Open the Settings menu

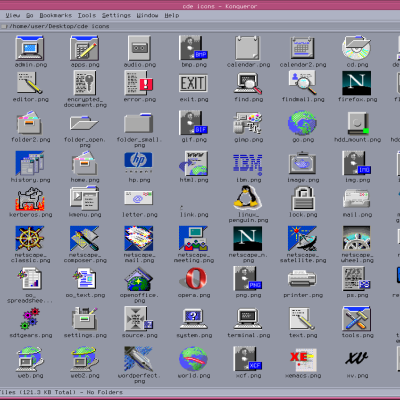click(x=116, y=15)
